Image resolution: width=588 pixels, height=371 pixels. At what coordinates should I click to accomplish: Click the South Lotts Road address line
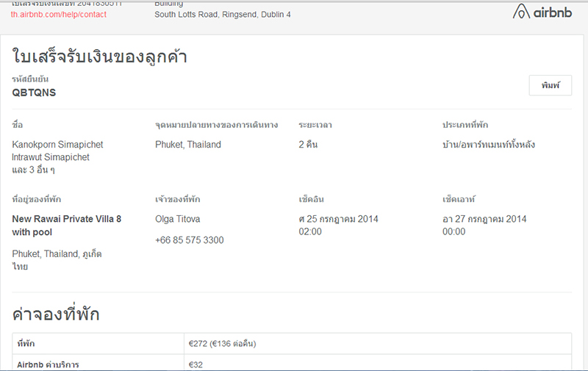(x=223, y=15)
